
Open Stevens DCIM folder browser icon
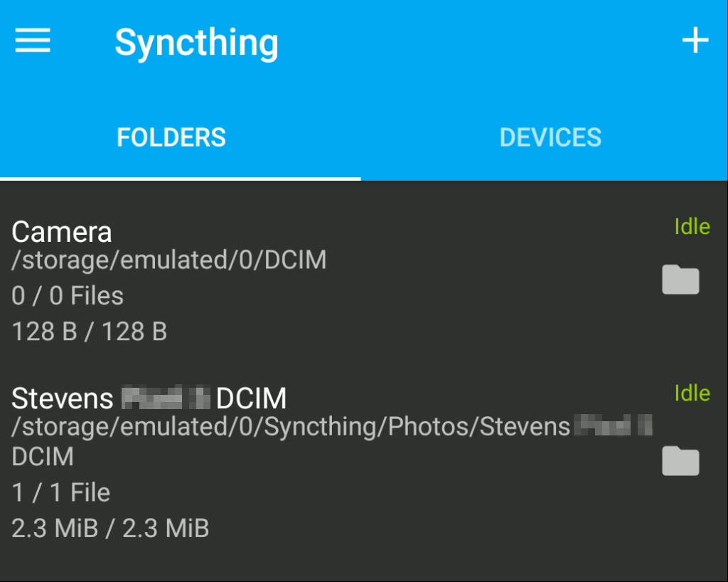pos(680,461)
